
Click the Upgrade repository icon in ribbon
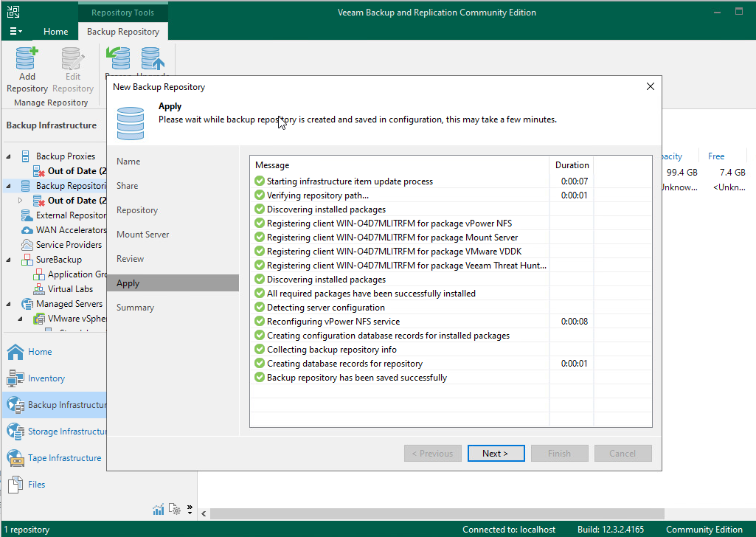point(153,60)
